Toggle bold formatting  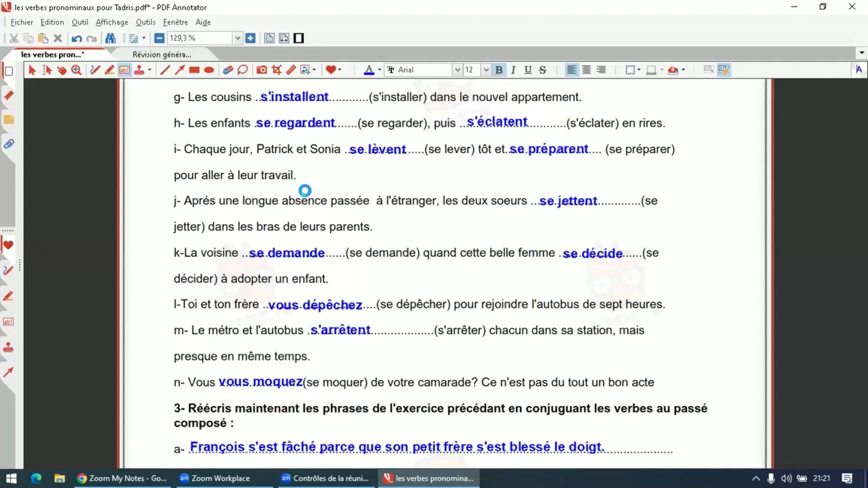pyautogui.click(x=499, y=70)
